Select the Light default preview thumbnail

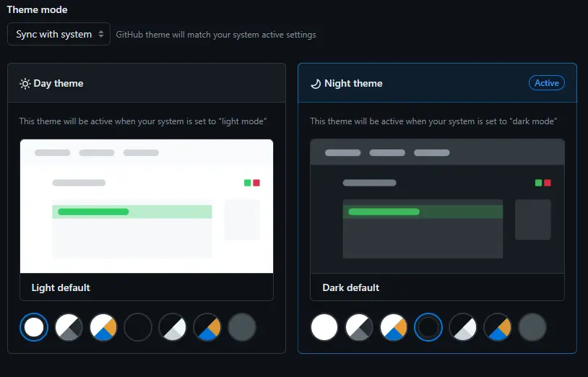147,206
